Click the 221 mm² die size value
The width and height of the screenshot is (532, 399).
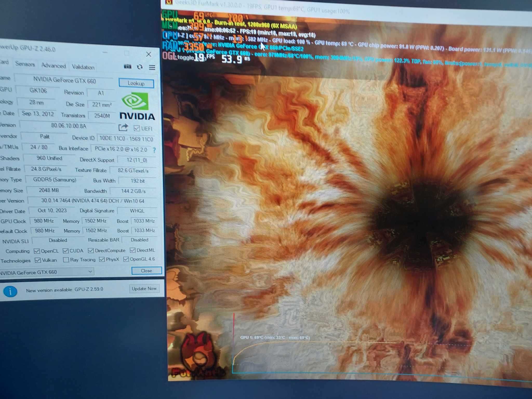tap(102, 104)
